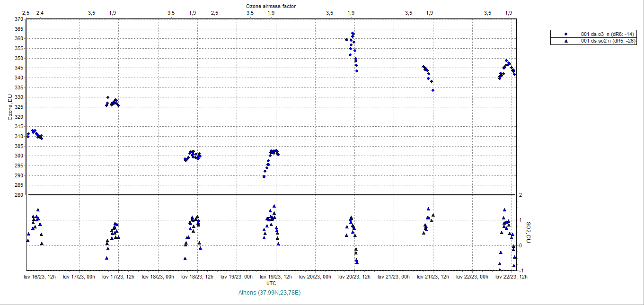
Task: Click the 370 tick on the ozone axis
Action: (18, 19)
